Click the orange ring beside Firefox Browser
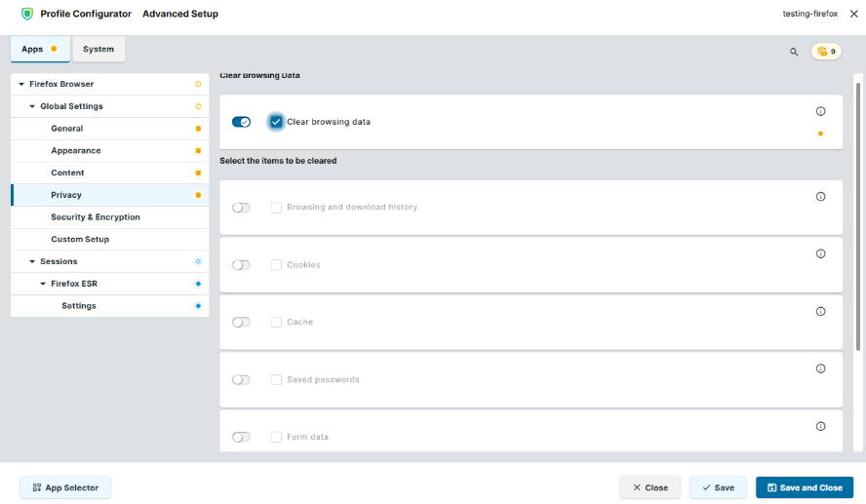This screenshot has width=866, height=504. 198,85
